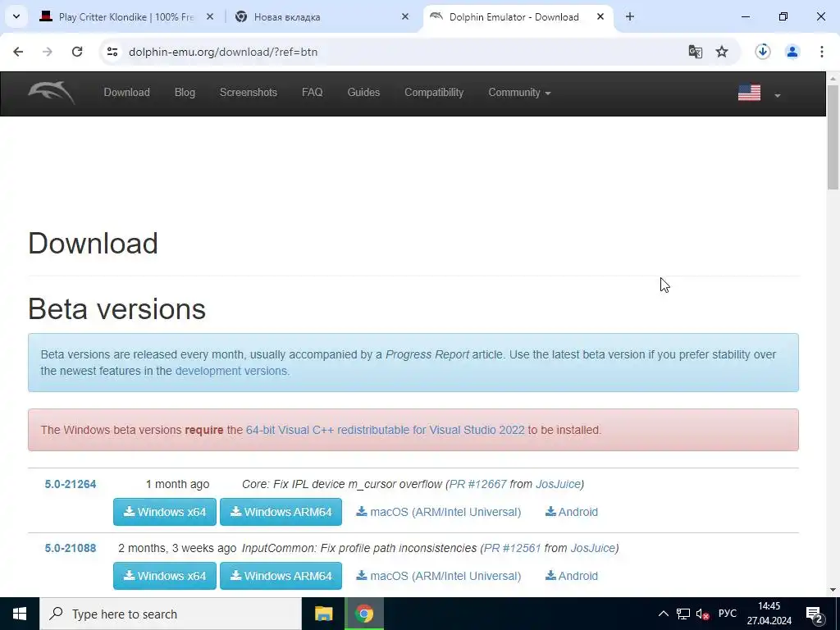The width and height of the screenshot is (840, 630).
Task: Reload the current page
Action: coord(77,52)
